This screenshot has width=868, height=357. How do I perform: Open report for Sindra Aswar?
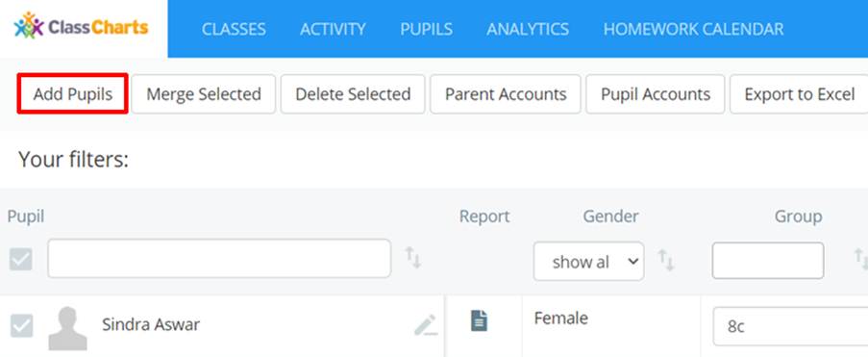(x=479, y=320)
